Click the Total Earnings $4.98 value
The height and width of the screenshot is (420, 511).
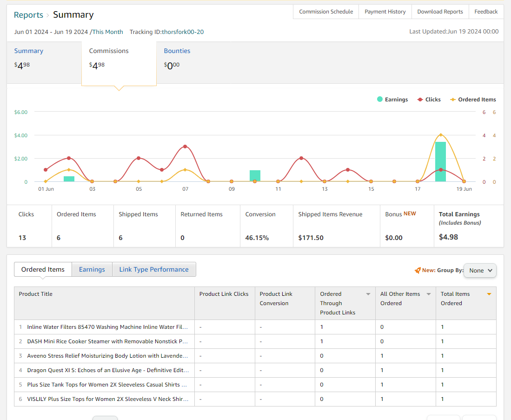(448, 237)
